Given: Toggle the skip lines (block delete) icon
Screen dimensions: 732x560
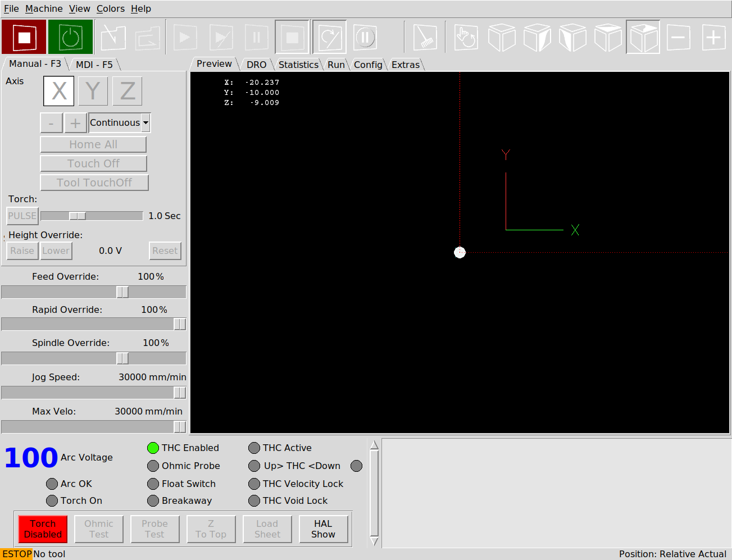Looking at the screenshot, I should (329, 38).
